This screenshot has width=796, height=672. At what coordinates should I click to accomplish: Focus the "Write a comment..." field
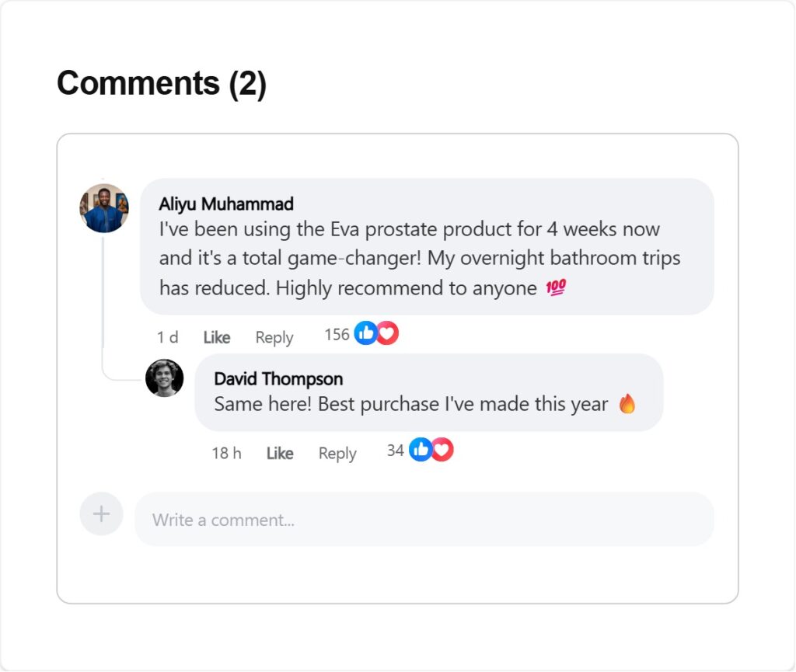pos(424,520)
